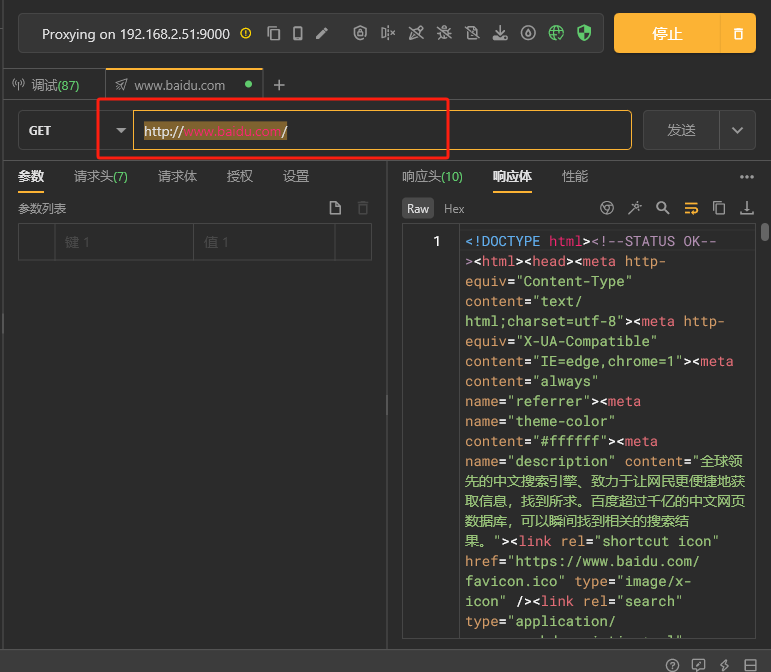Click the circular droplet highlight icon
Screen dimensions: 771x672
[528, 33]
